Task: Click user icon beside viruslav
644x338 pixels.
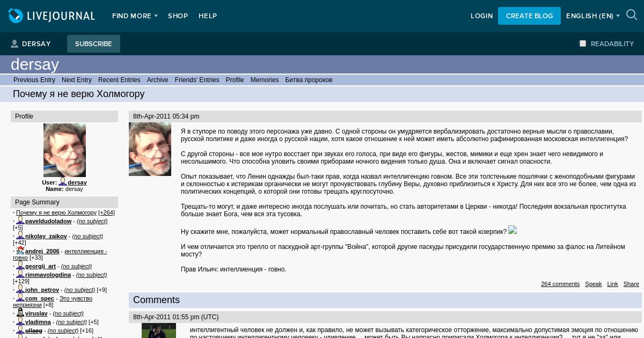Action: 20,313
